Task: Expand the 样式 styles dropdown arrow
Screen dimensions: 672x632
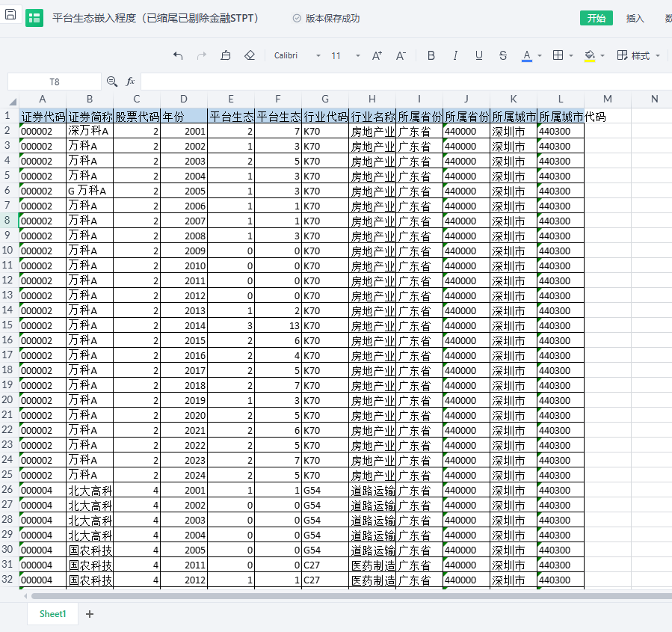Action: click(658, 56)
